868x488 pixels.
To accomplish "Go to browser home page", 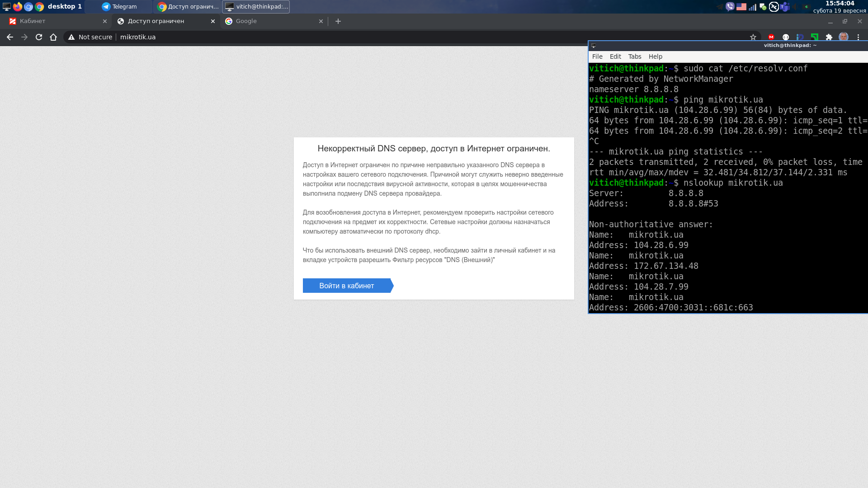I will point(53,37).
